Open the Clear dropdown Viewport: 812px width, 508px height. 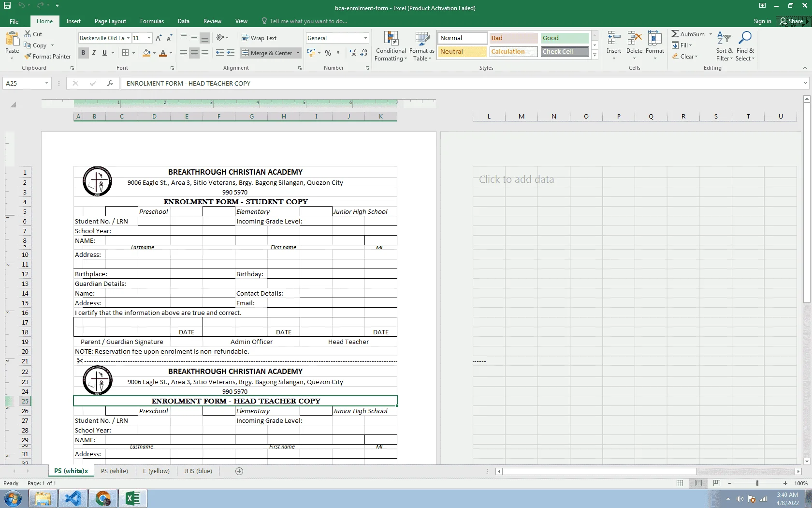coord(685,57)
